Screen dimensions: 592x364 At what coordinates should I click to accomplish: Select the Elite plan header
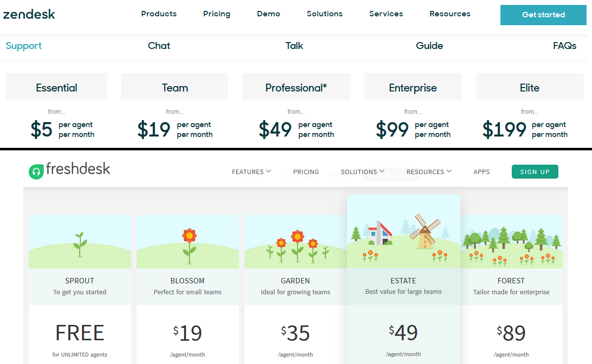pyautogui.click(x=530, y=87)
